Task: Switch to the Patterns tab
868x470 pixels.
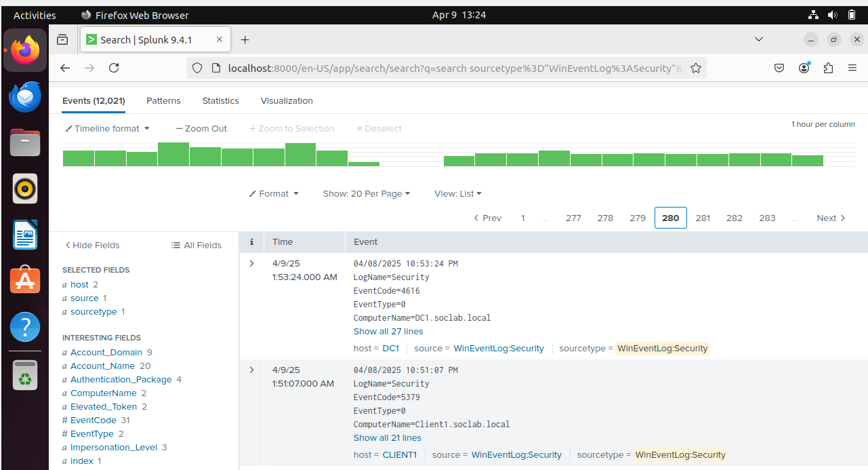Action: tap(163, 100)
